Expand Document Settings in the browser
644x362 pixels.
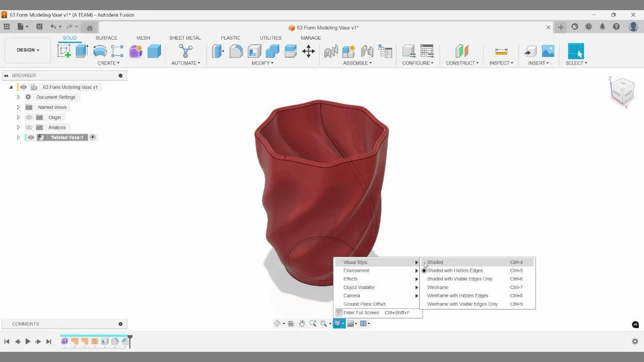tap(18, 97)
